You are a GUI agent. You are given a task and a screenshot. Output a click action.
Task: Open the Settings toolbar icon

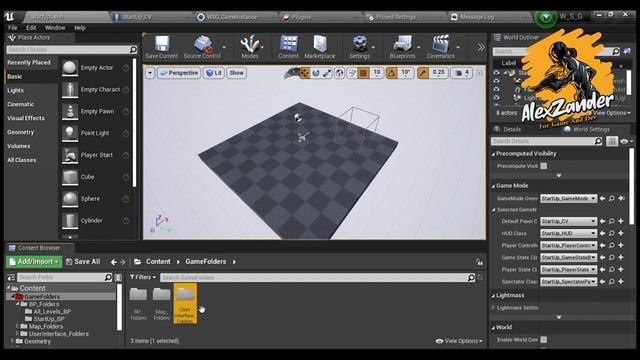pyautogui.click(x=360, y=47)
